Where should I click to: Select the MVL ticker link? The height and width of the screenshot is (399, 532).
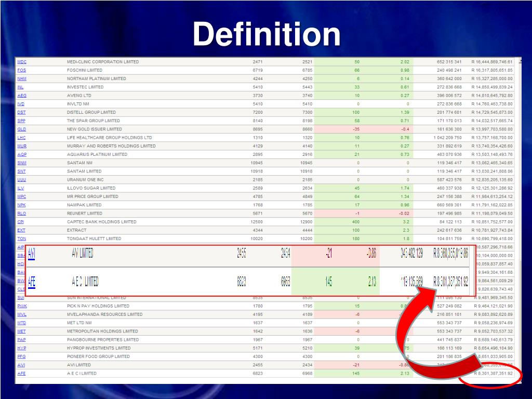(22, 314)
